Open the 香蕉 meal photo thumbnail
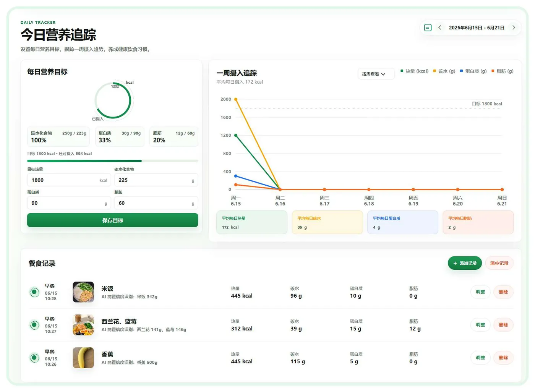Image resolution: width=535 pixels, height=392 pixels. pyautogui.click(x=83, y=358)
